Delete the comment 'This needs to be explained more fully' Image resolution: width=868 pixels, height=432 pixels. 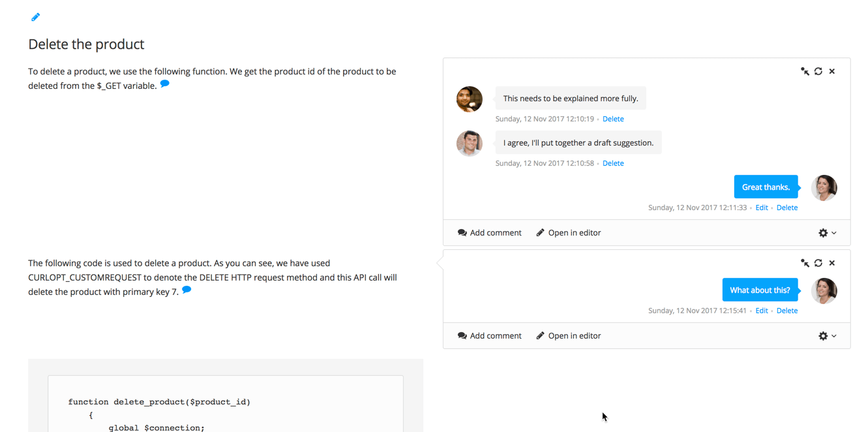point(613,119)
